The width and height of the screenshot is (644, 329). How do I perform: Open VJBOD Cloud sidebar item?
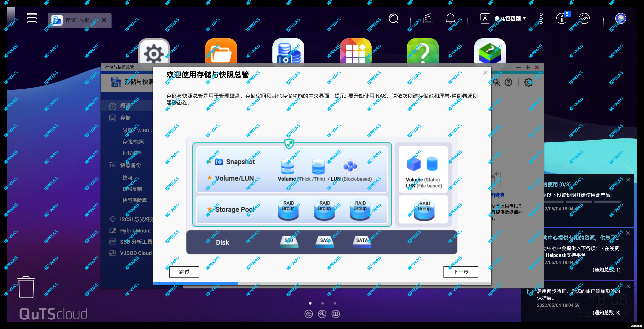click(x=130, y=253)
